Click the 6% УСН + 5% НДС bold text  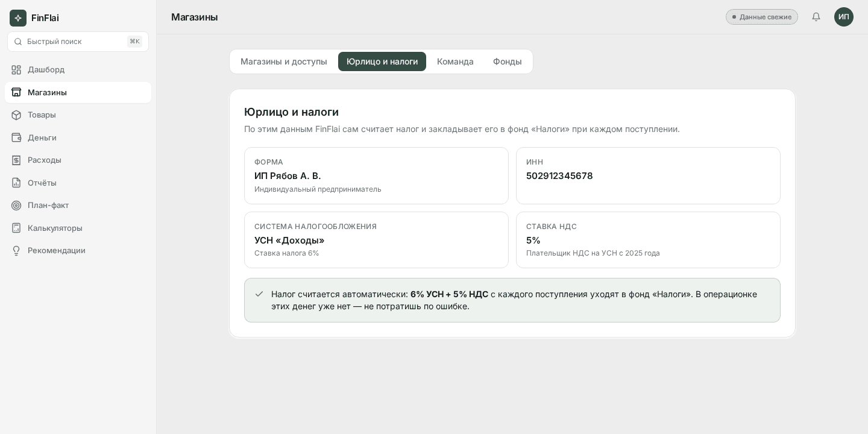click(x=449, y=294)
